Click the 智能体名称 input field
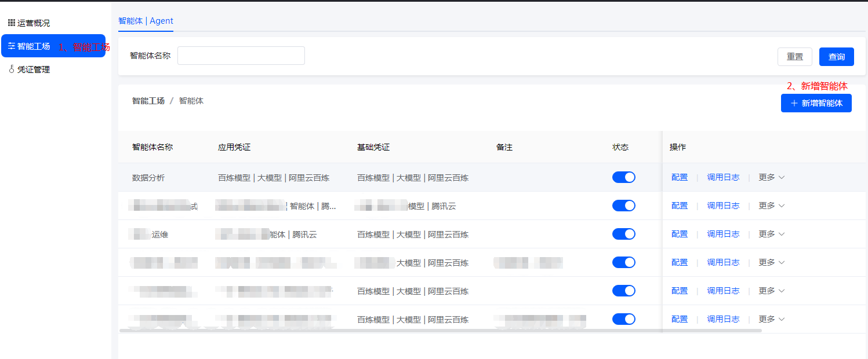 241,55
